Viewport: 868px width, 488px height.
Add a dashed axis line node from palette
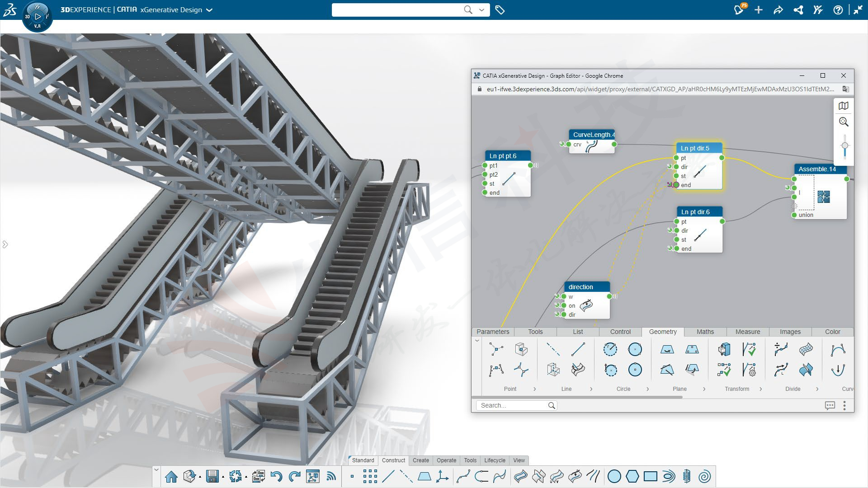(x=553, y=349)
